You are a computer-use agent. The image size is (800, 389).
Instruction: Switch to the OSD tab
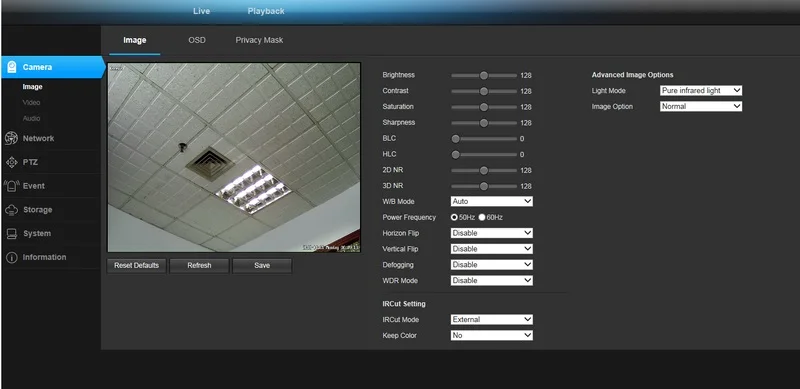click(197, 40)
